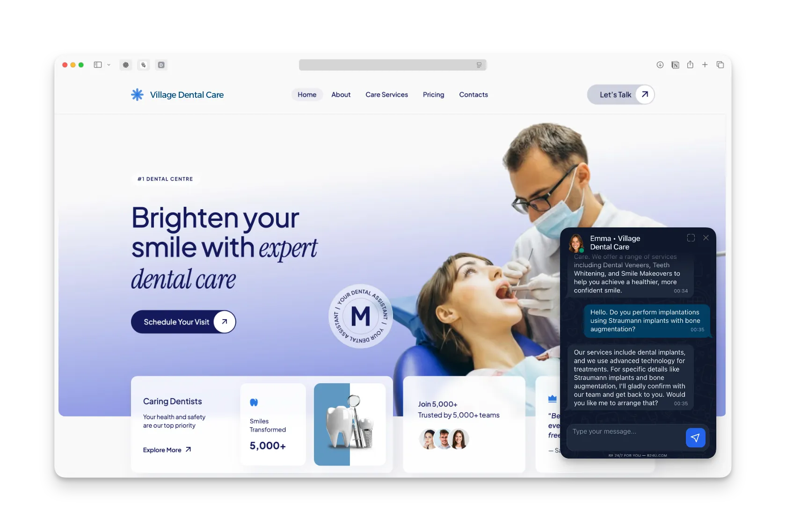786x532 pixels.
Task: Open a new tab with the plus icon
Action: click(x=705, y=65)
